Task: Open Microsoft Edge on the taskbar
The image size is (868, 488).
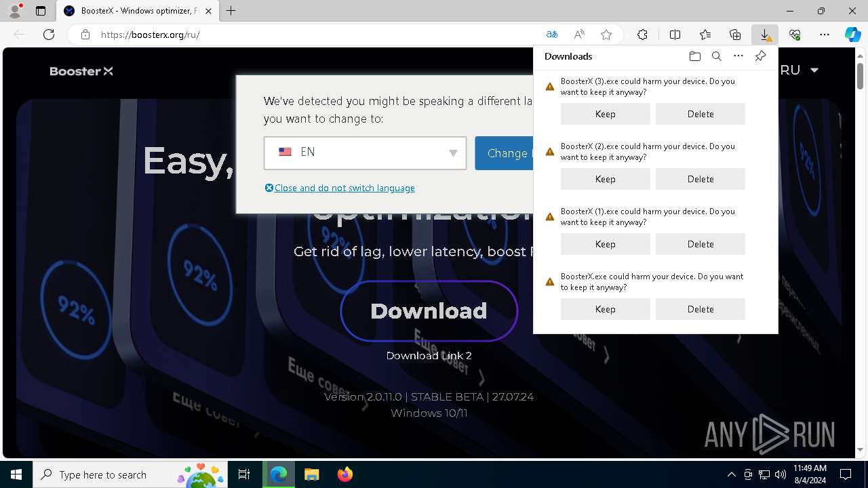Action: click(279, 474)
